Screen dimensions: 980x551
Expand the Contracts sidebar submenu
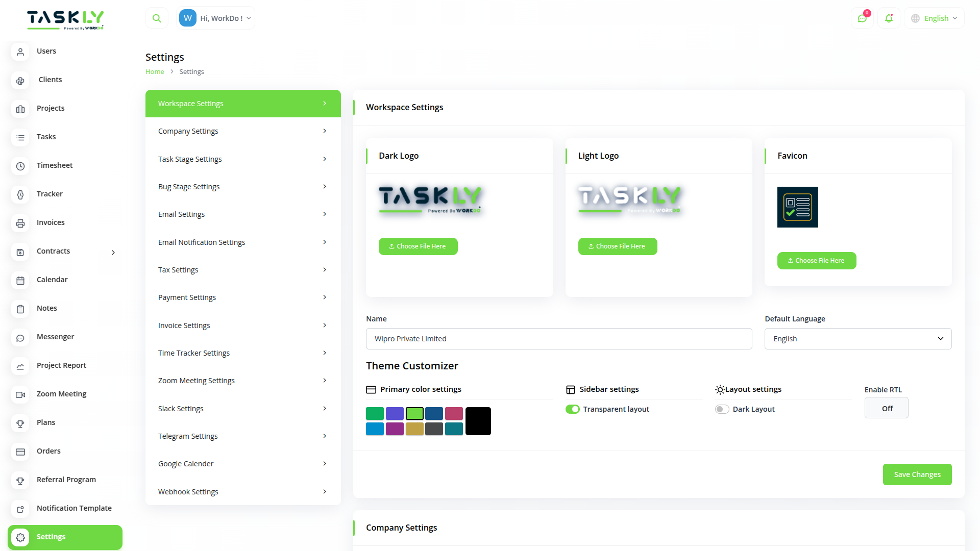pos(113,252)
